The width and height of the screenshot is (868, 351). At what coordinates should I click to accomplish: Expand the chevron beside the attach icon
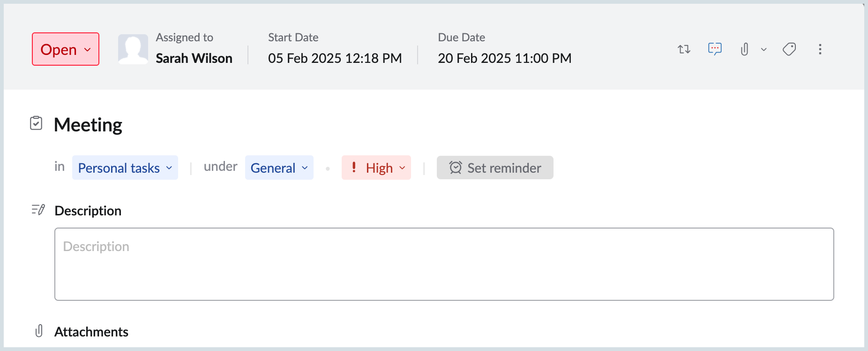click(x=763, y=49)
